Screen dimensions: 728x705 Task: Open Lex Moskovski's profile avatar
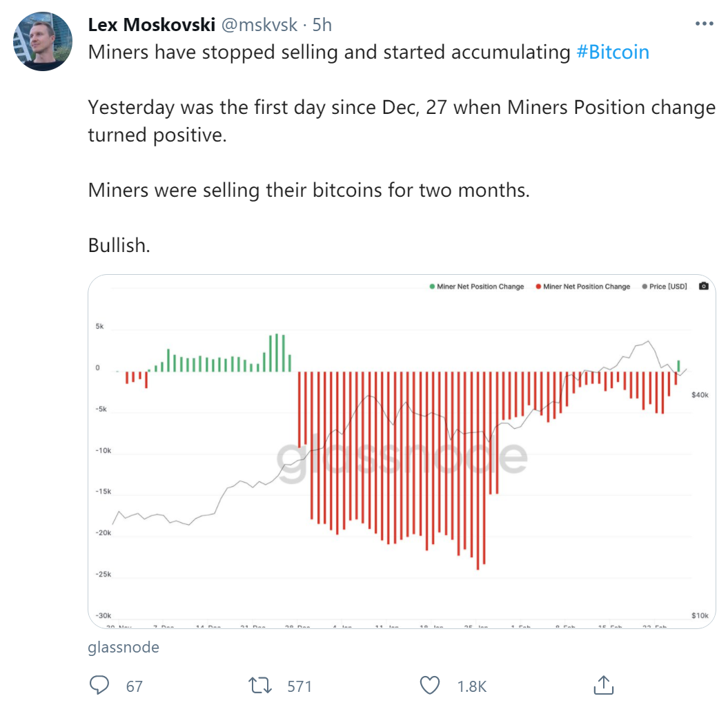coord(43,41)
